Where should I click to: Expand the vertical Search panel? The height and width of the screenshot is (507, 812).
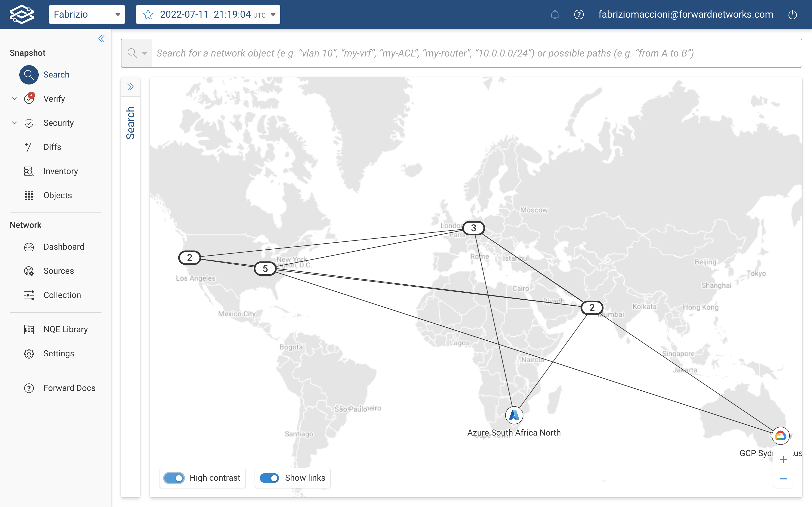tap(130, 87)
